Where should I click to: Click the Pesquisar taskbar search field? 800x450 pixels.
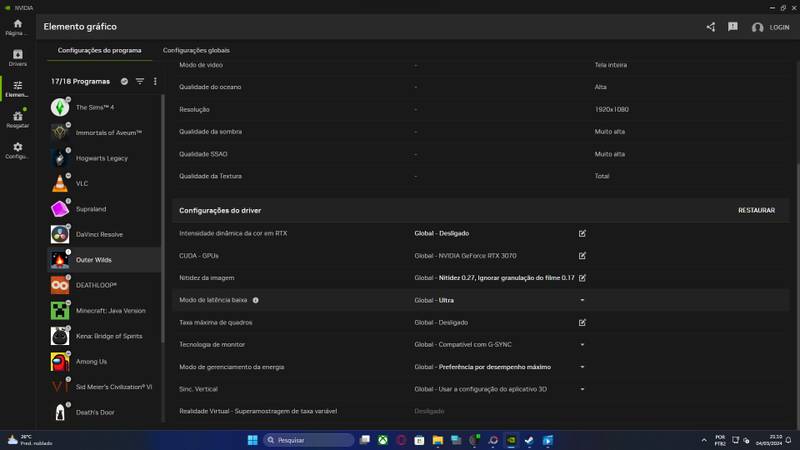pyautogui.click(x=309, y=440)
